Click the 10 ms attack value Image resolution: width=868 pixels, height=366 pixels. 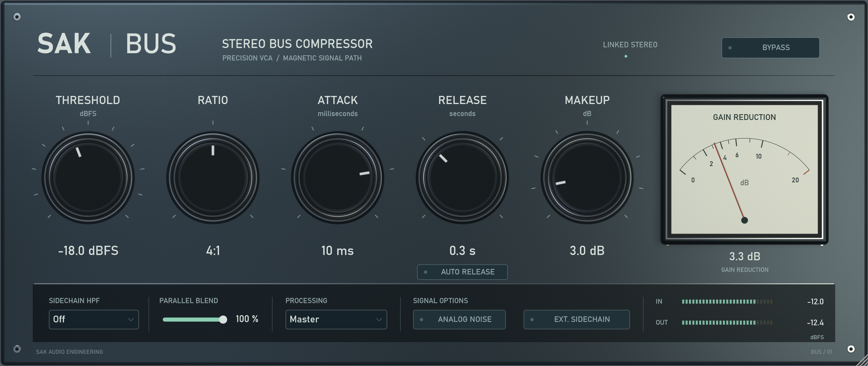coord(338,251)
